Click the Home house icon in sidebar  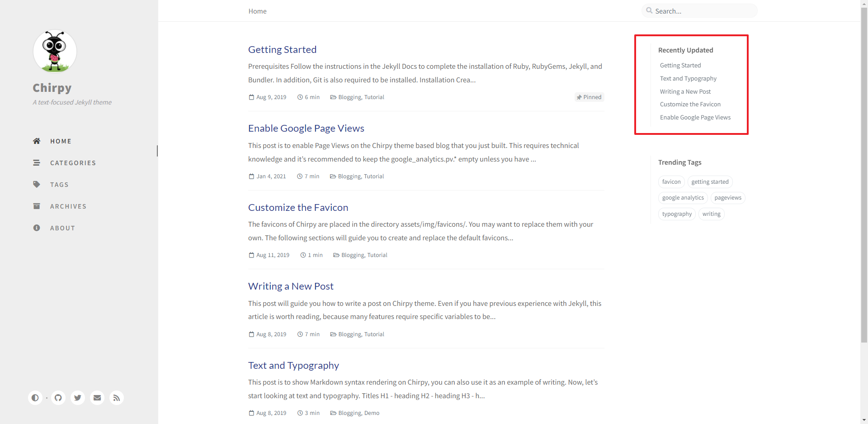37,141
